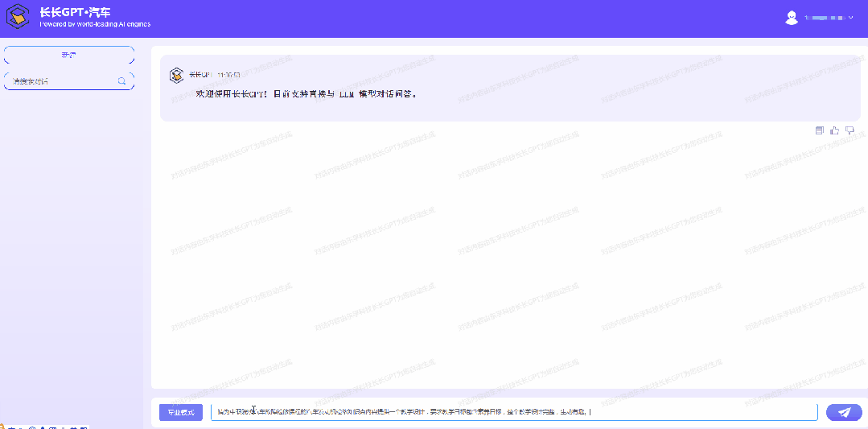Screen dimensions: 868x429
Task: Click the welcome message text 欢迎使用长长GPT
Action: 306,94
